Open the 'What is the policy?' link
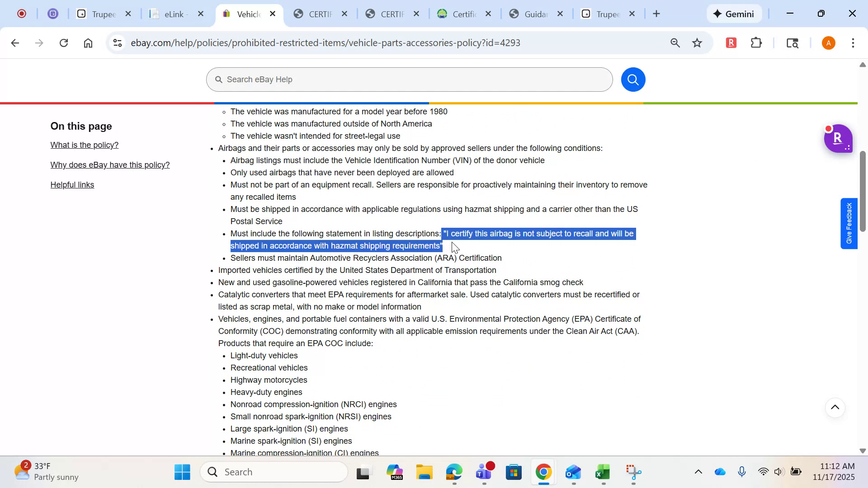Image resolution: width=868 pixels, height=488 pixels. pos(84,145)
